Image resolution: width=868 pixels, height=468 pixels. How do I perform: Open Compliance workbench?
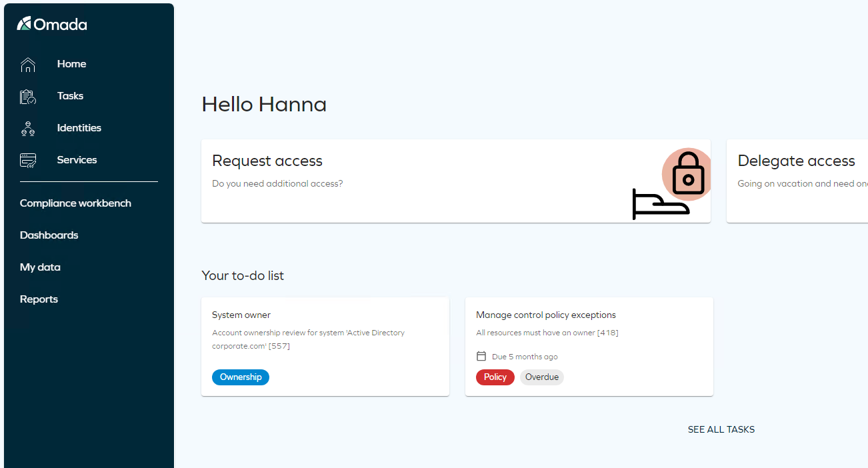pos(75,203)
